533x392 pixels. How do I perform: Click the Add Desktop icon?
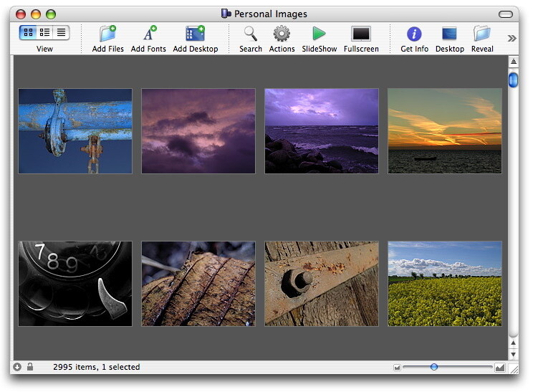[x=195, y=34]
